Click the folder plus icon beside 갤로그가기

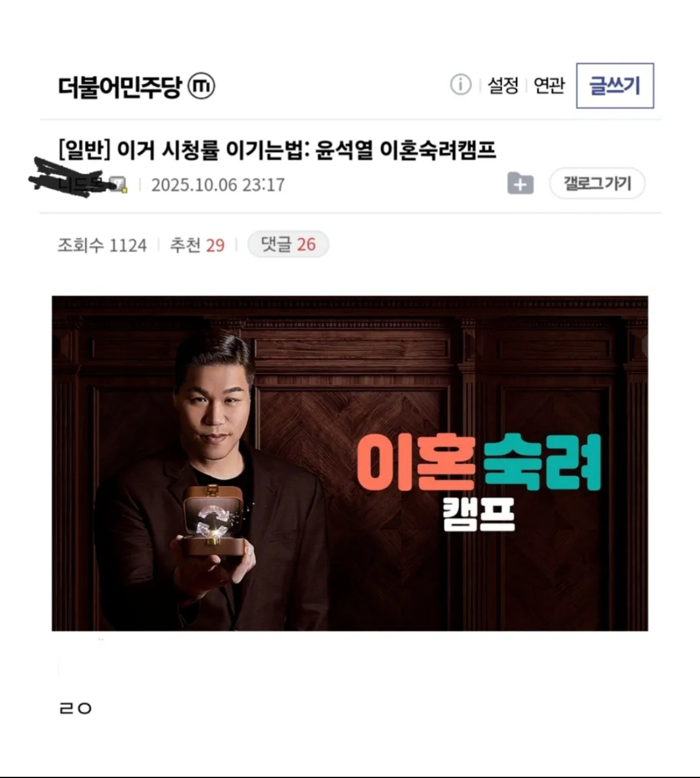click(520, 184)
